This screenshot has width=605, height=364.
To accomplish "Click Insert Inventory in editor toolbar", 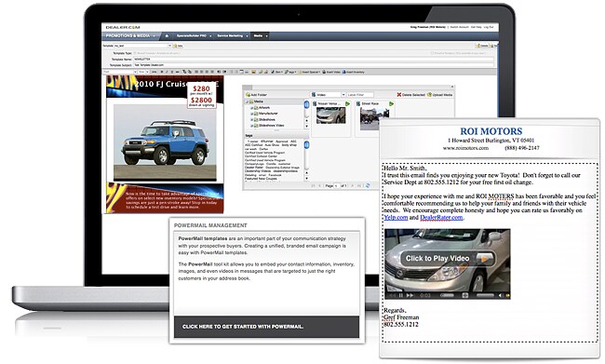I will pyautogui.click(x=354, y=72).
